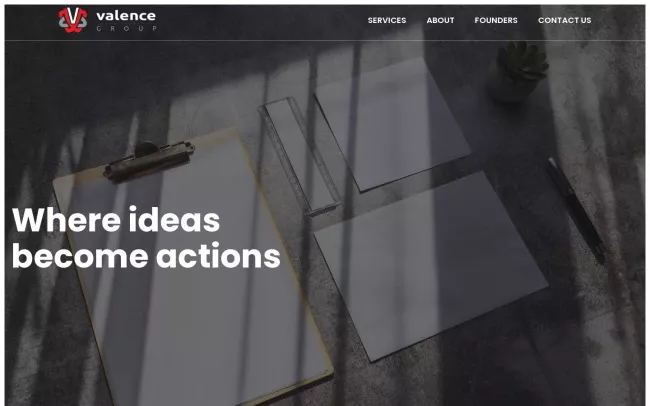Click the red Valence V logo icon
Image resolution: width=650 pixels, height=406 pixels.
[73, 20]
